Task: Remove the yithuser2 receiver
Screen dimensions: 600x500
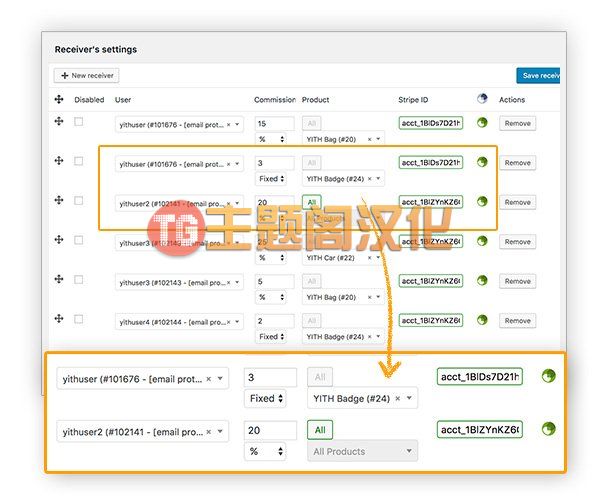Action: tap(517, 202)
